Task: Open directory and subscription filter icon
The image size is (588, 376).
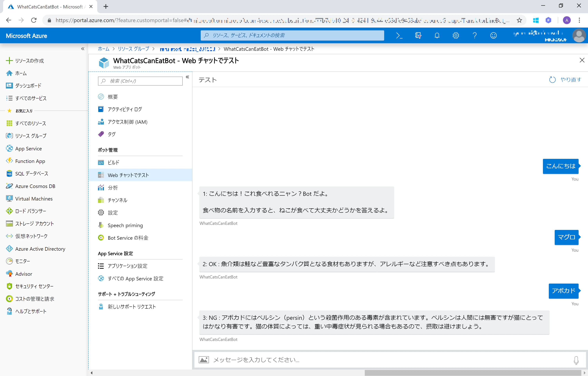Action: (x=418, y=36)
